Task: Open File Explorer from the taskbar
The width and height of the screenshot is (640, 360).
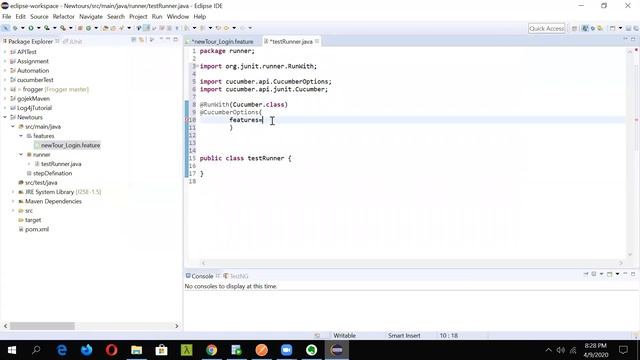Action: tap(137, 350)
